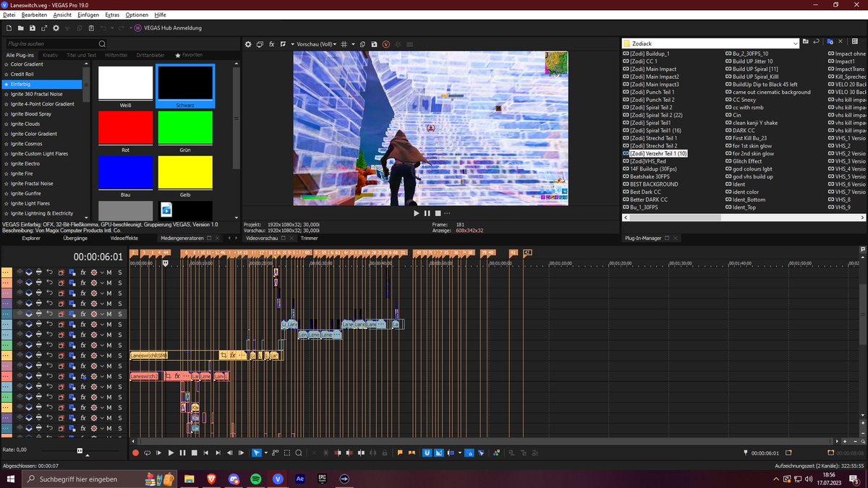This screenshot has height=488, width=868.
Task: Go to project end in transport
Action: pos(218,453)
